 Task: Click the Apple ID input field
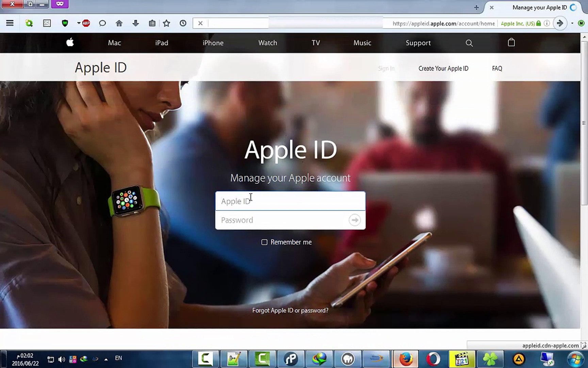tap(290, 201)
